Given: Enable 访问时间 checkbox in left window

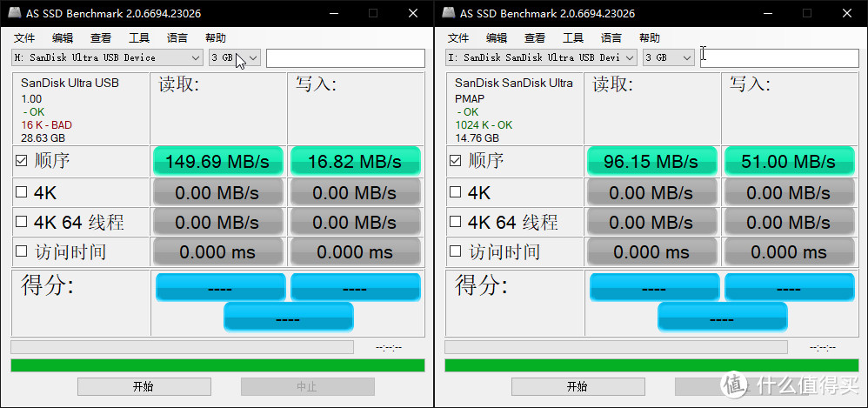Looking at the screenshot, I should pos(21,252).
